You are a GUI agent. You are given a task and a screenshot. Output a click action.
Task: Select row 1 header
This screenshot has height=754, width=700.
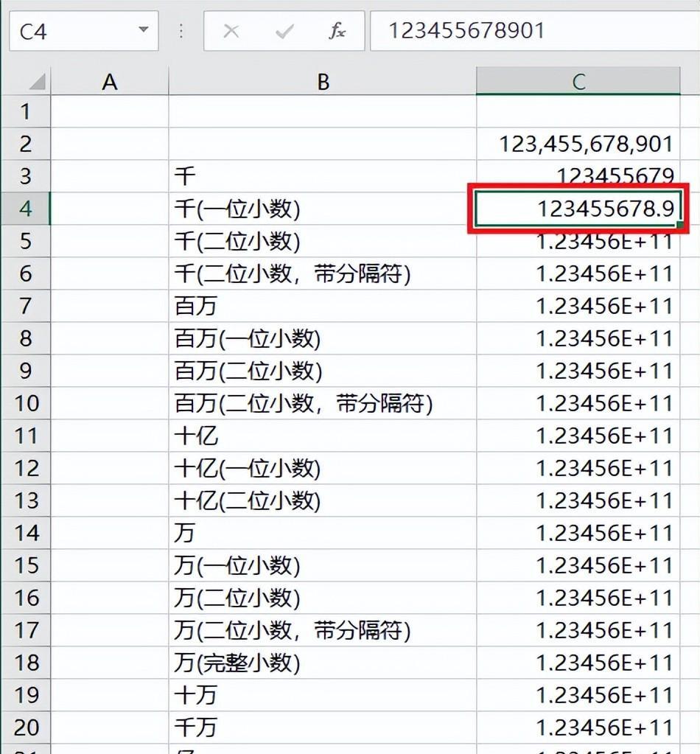[26, 111]
